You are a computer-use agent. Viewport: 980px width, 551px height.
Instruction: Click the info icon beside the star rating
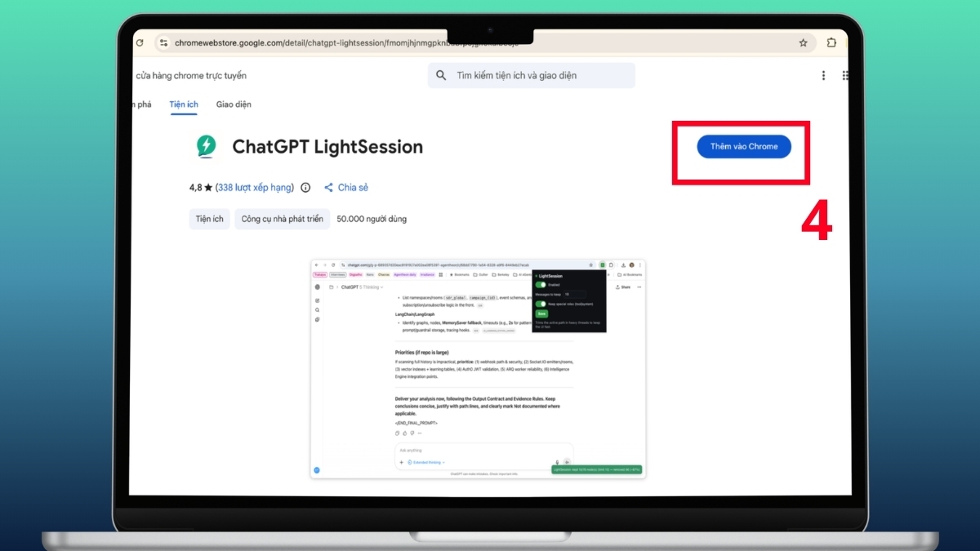point(305,187)
